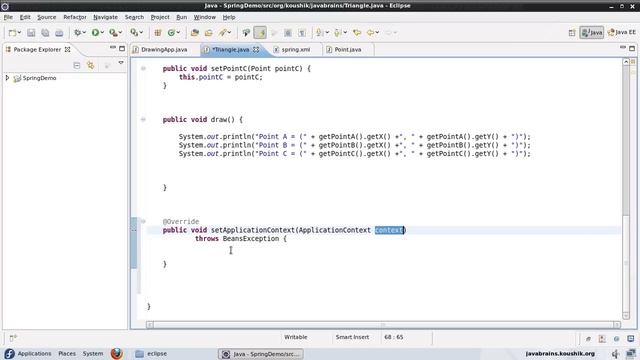The height and width of the screenshot is (360, 640).
Task: Toggle Mark Occurrences highlighter button
Action: click(260, 33)
